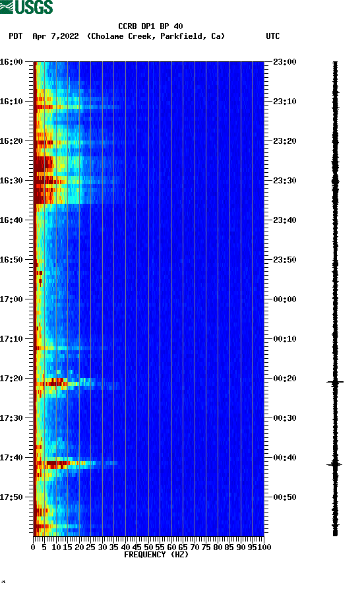Image resolution: width=364 pixels, height=589 pixels.
Task: Click the 17:40 PDT time label
Action: pyautogui.click(x=11, y=458)
